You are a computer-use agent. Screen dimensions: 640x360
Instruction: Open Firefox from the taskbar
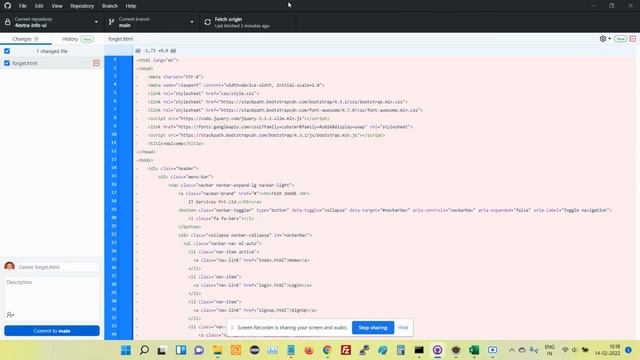[309, 350]
